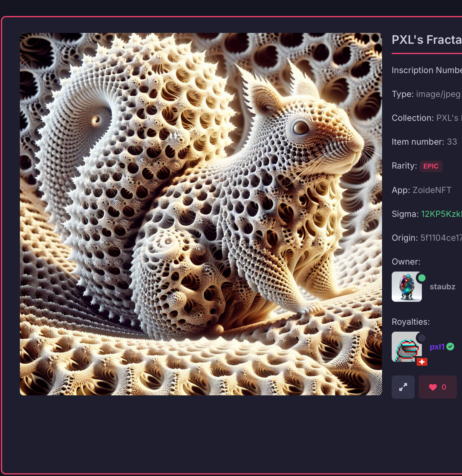Open owner staubz avatar image
The width and height of the screenshot is (462, 476).
(x=407, y=287)
